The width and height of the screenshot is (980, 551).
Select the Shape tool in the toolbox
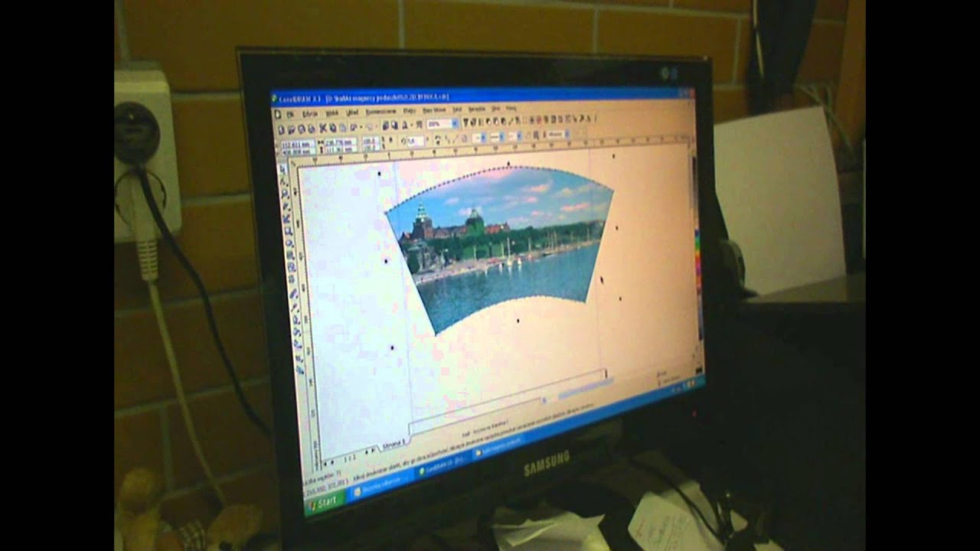pos(283,184)
